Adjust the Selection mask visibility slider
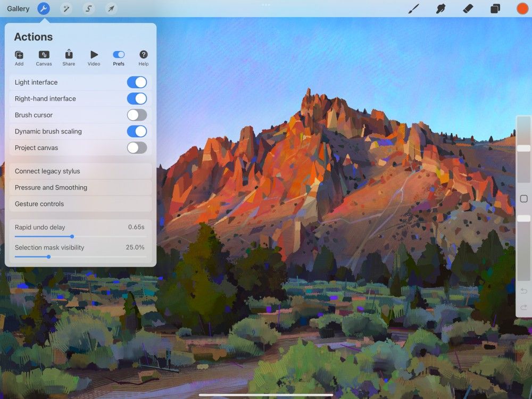Screen dimensions: 532x399 tap(49, 257)
